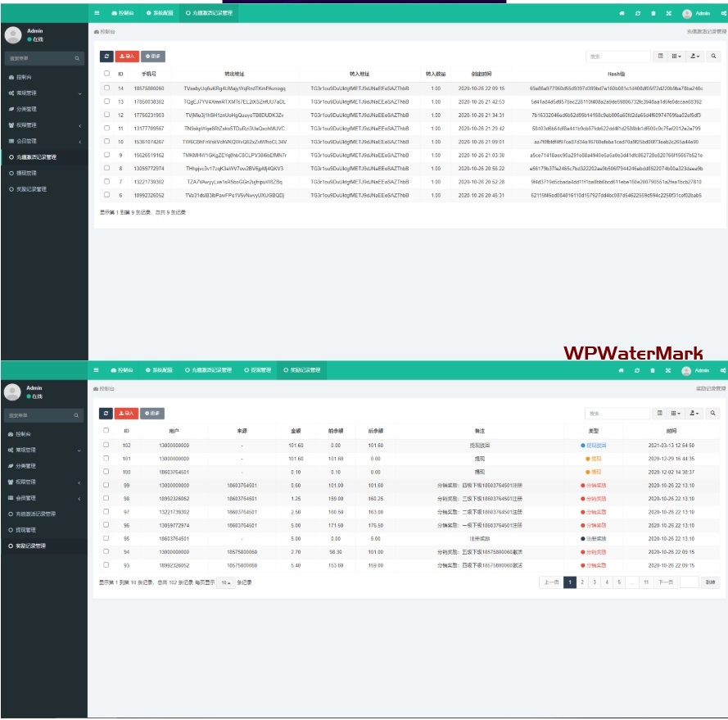Select checkbox for row ID 14
This screenshot has width=728, height=720.
coord(106,88)
